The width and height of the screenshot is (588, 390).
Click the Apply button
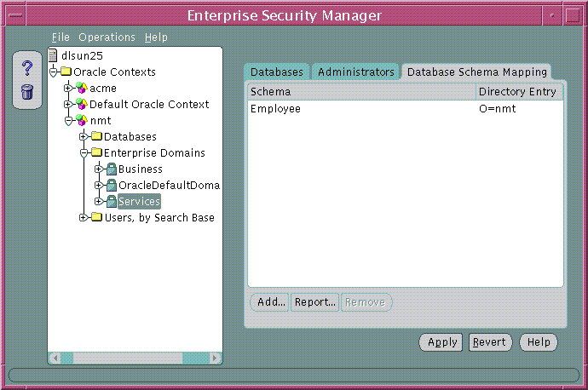point(441,342)
